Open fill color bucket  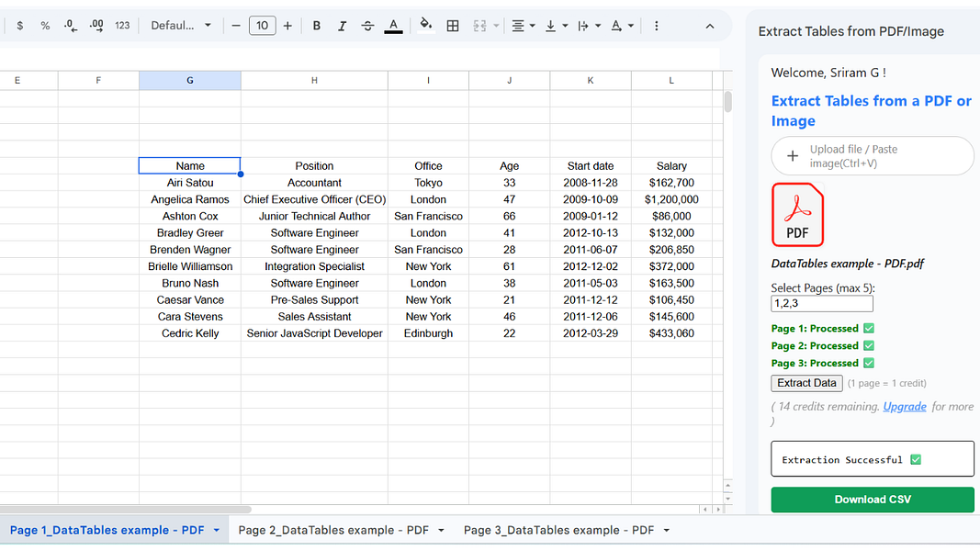[x=425, y=26]
